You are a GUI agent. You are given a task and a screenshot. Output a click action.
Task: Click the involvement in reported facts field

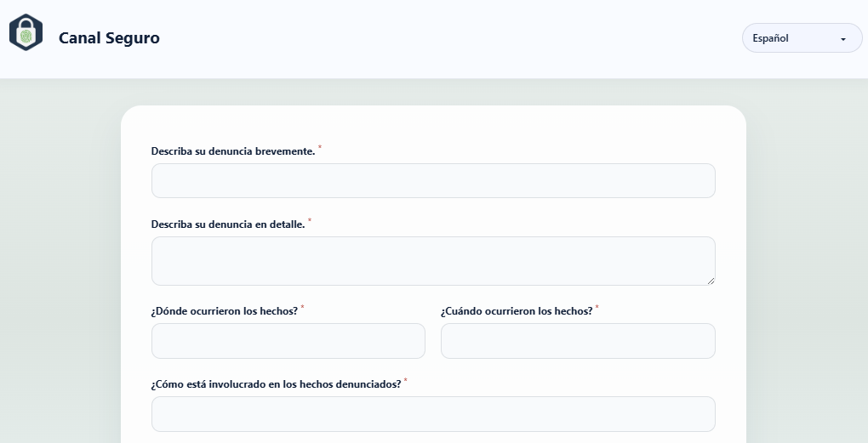point(433,414)
